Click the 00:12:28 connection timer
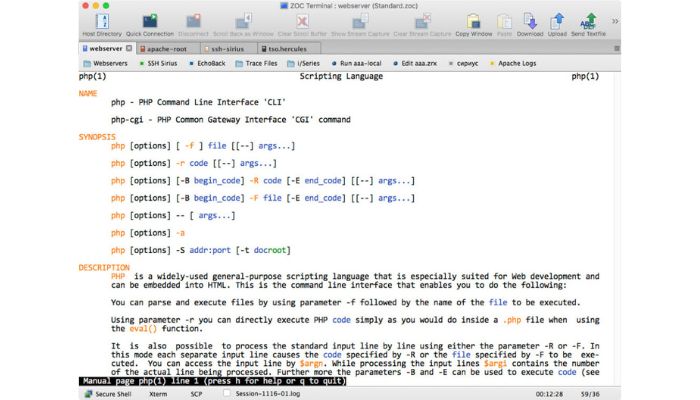700x400 pixels. [549, 394]
